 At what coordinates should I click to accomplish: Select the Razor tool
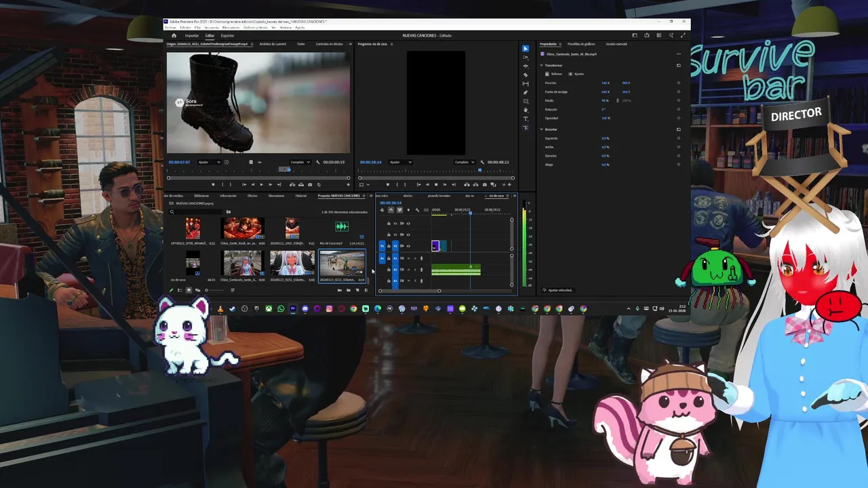(x=526, y=75)
